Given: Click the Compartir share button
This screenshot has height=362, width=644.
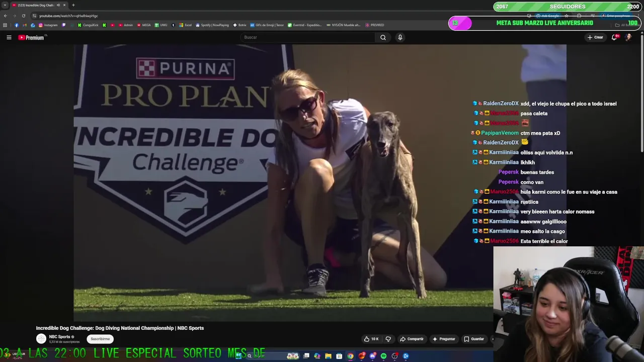Looking at the screenshot, I should pos(412,339).
